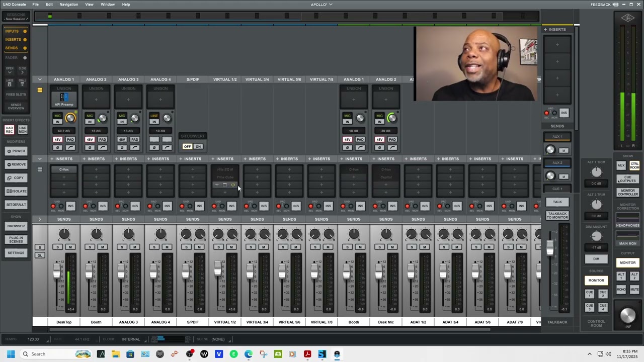Collapse the inserts section chevron

40,159
